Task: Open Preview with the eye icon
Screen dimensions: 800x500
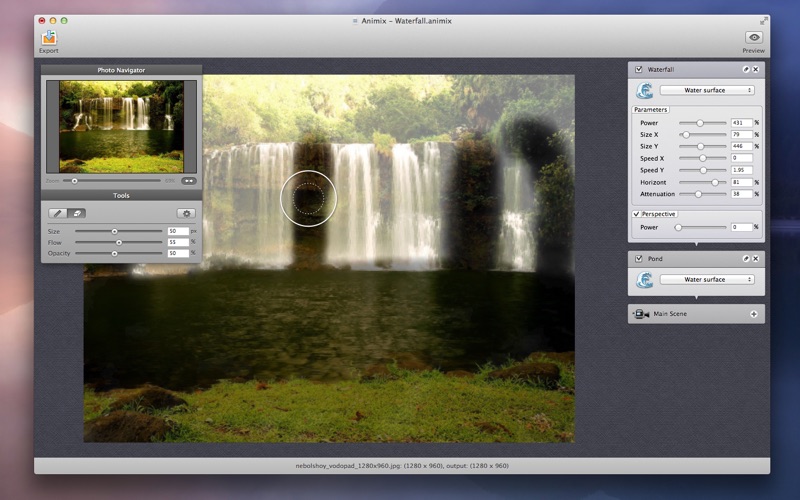Action: [x=754, y=37]
